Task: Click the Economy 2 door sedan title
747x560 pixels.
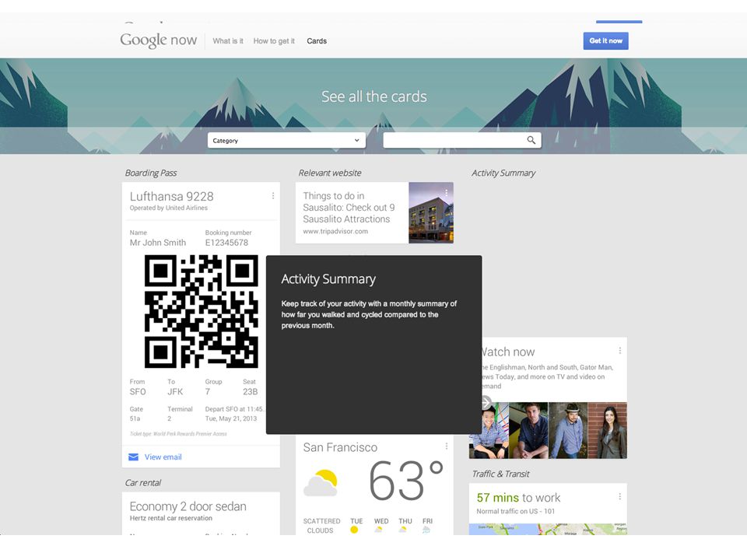Action: 188,506
